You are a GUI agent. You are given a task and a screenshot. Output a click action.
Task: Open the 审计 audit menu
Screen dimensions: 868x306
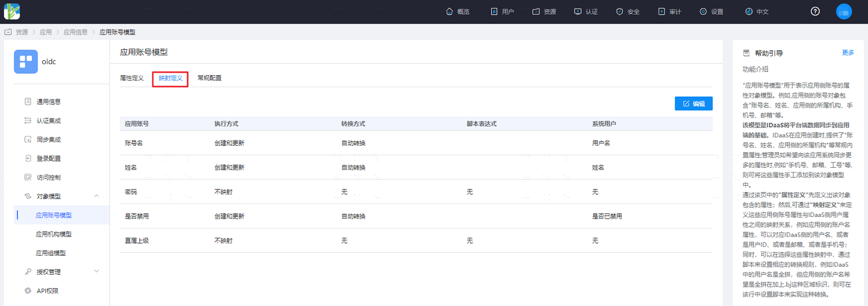pos(670,12)
